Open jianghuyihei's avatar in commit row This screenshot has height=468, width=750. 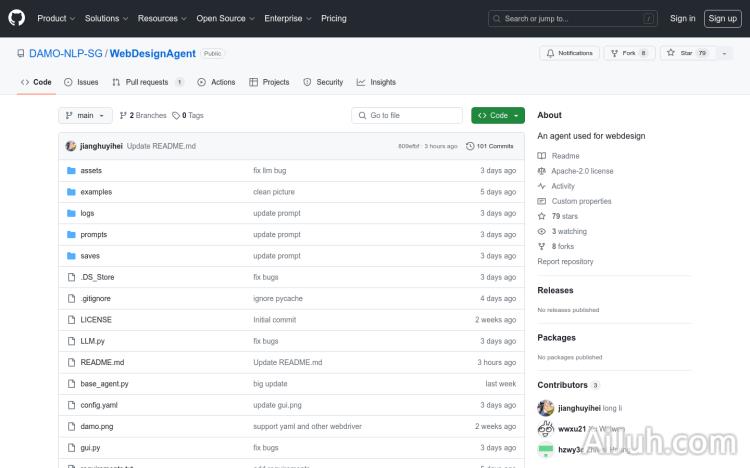tap(71, 146)
